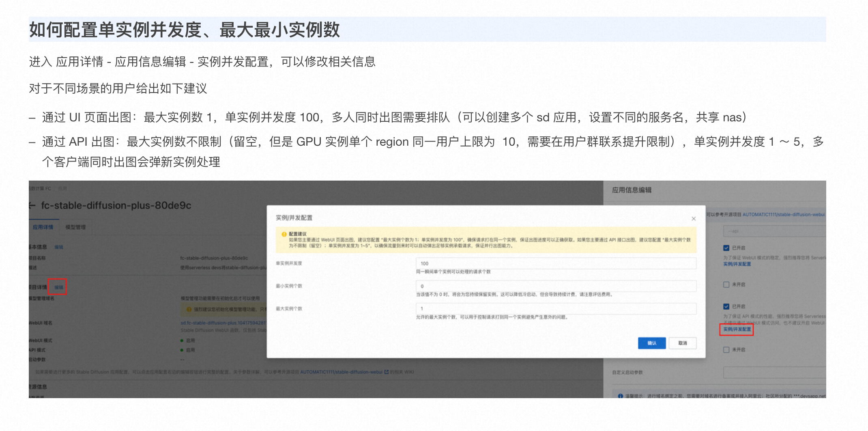Click the bullet starting 通过 API 出图
The height and width of the screenshot is (431, 868).
pyautogui.click(x=433, y=152)
